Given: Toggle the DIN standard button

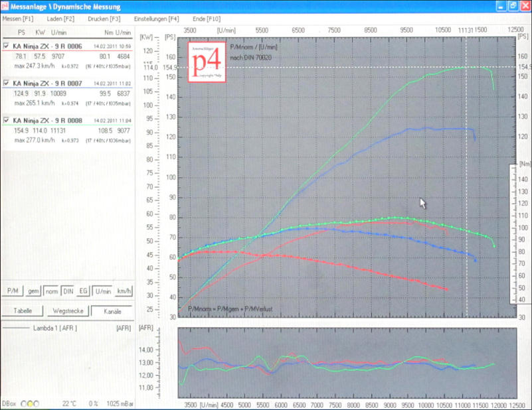Looking at the screenshot, I should [68, 291].
